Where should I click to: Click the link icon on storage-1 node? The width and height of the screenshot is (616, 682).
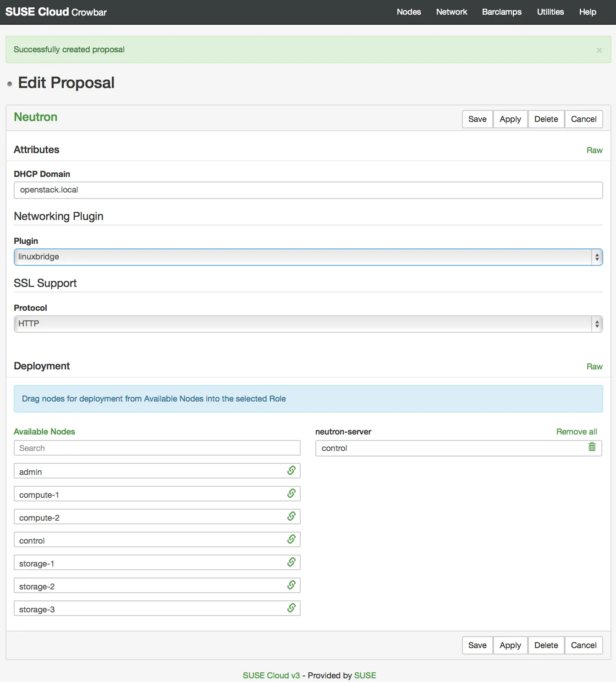[x=291, y=562]
